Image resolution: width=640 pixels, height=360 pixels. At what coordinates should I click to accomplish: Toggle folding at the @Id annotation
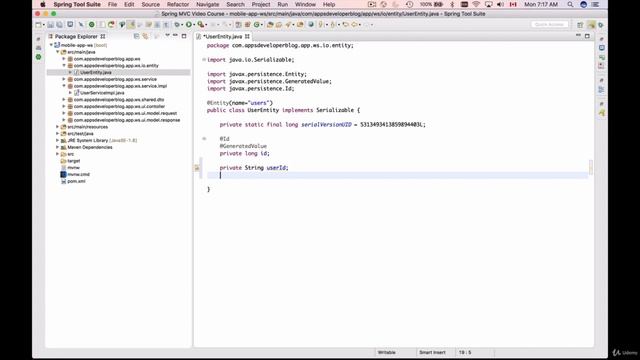pyautogui.click(x=204, y=139)
